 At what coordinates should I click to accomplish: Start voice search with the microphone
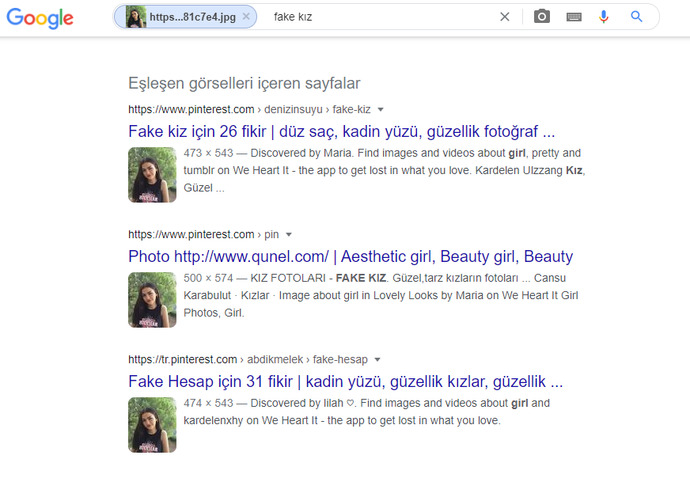tap(604, 17)
